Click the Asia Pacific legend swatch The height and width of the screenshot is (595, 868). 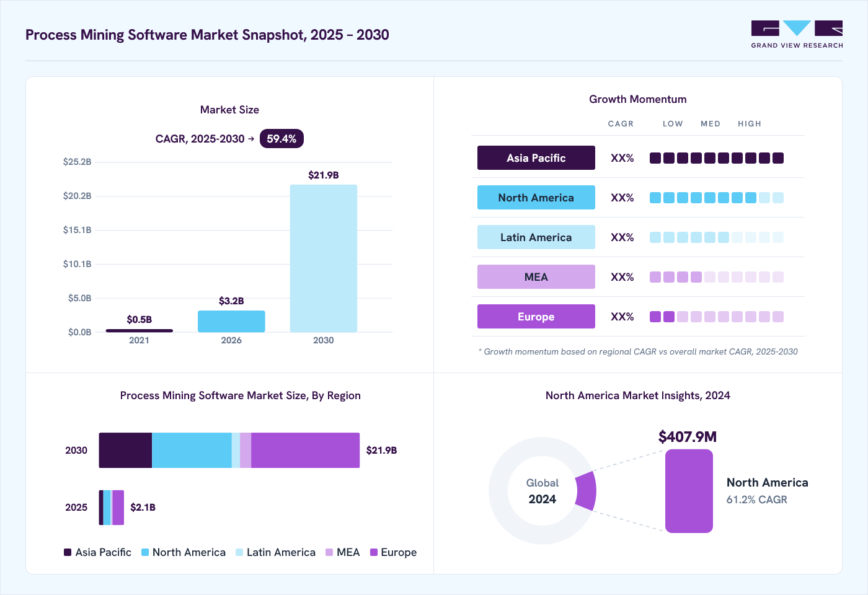point(68,552)
